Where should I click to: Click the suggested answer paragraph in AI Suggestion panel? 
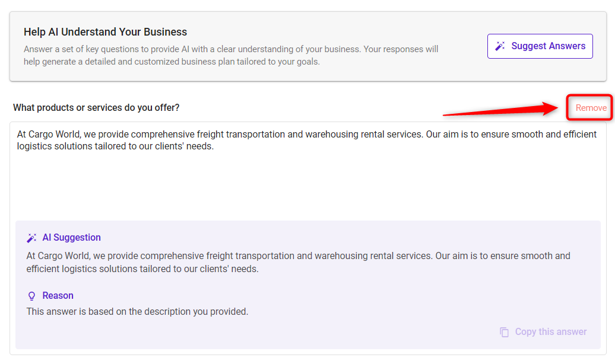pyautogui.click(x=298, y=262)
